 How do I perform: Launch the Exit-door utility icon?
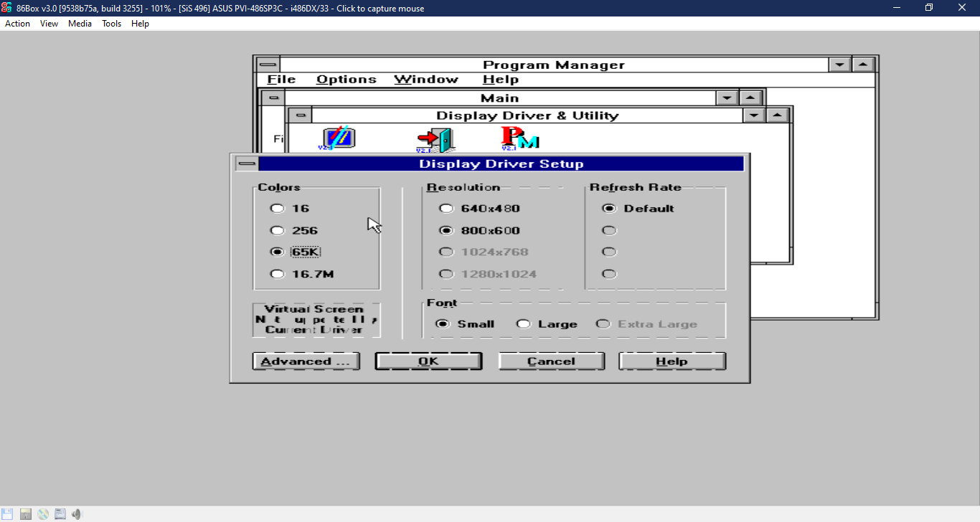[434, 136]
